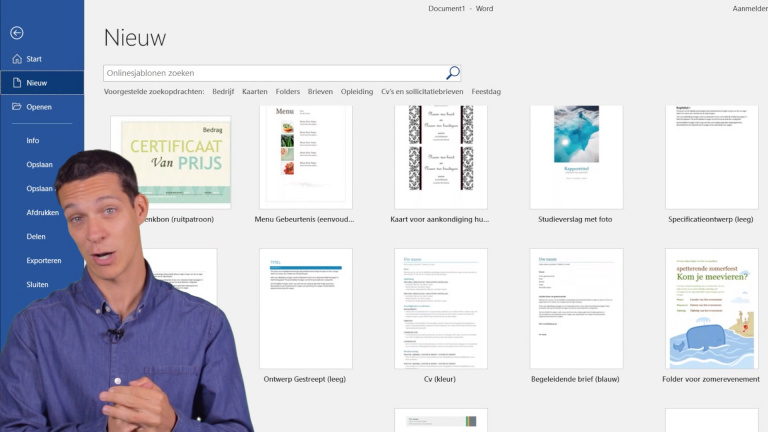Image resolution: width=768 pixels, height=432 pixels.
Task: Select the Kaarten suggested search
Action: [x=255, y=92]
